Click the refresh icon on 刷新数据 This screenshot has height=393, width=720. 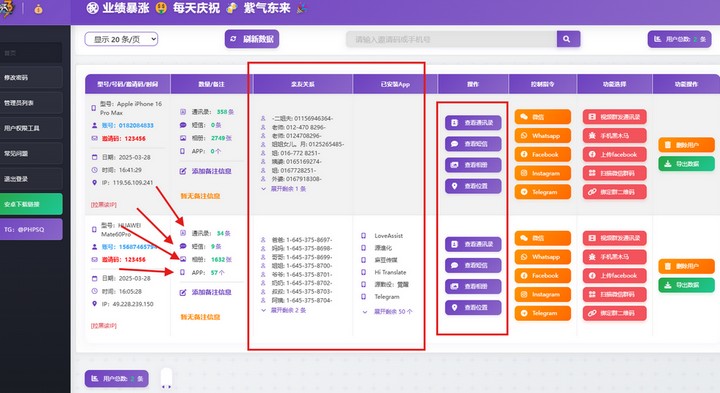click(x=234, y=39)
